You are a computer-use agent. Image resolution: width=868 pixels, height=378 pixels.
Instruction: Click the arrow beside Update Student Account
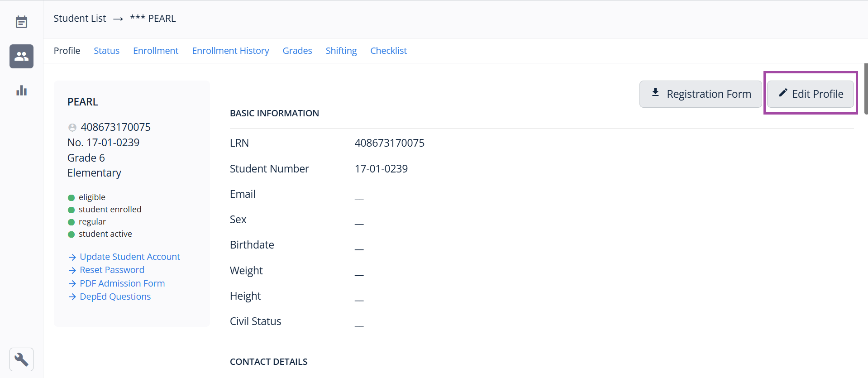point(72,257)
